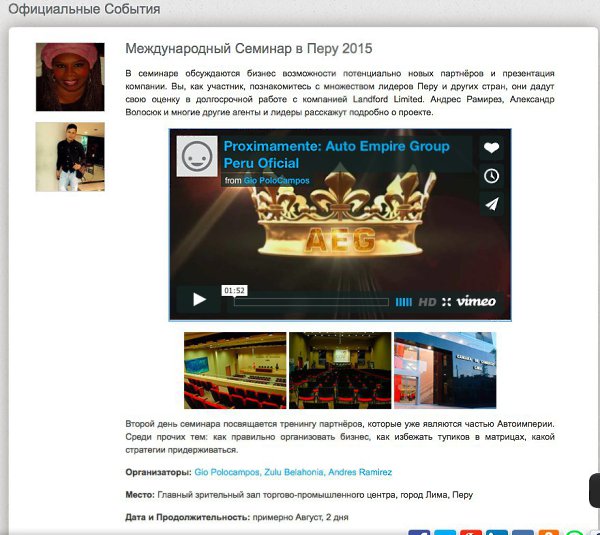Open organizer link Andres Ramirez
Screen dimensions: 600x535
(360, 472)
